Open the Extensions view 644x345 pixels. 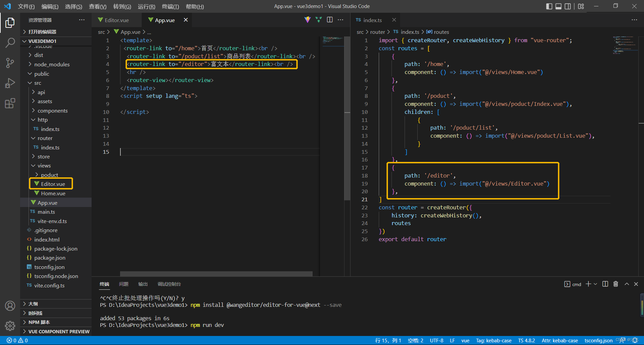pyautogui.click(x=10, y=103)
